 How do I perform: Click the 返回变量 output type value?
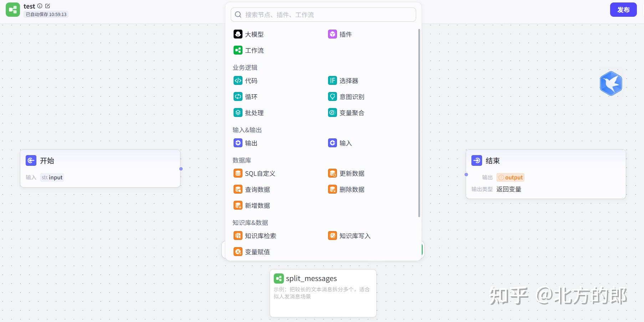pos(509,189)
